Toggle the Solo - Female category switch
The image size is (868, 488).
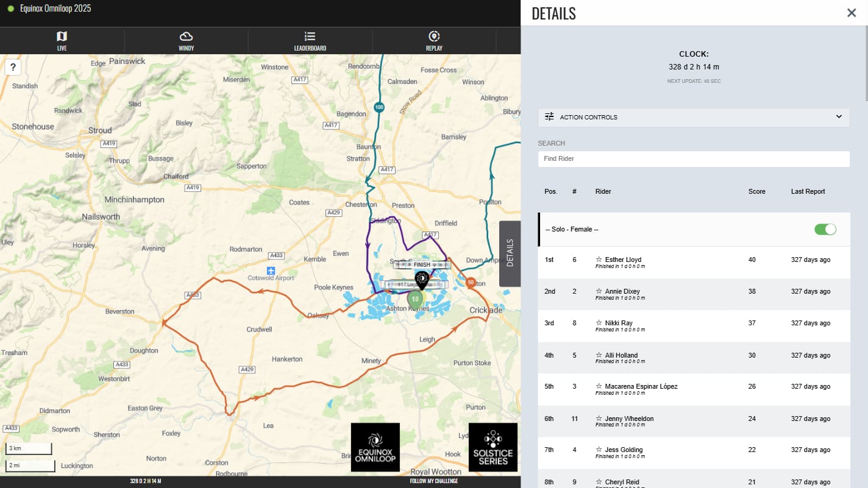825,229
